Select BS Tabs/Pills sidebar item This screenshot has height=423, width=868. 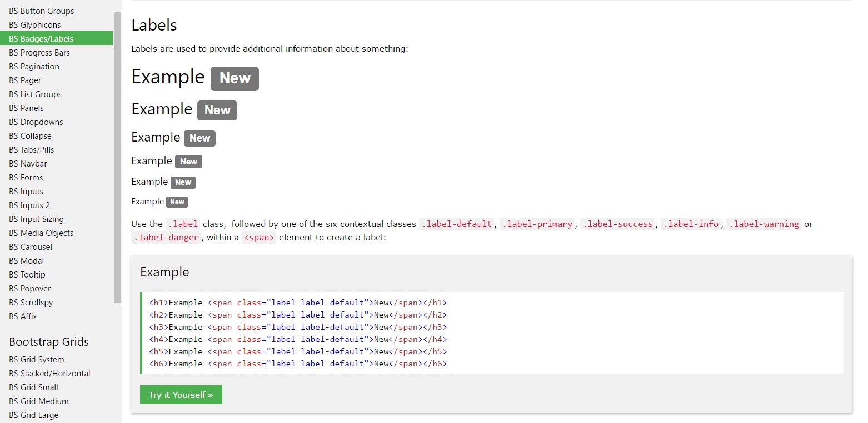31,150
